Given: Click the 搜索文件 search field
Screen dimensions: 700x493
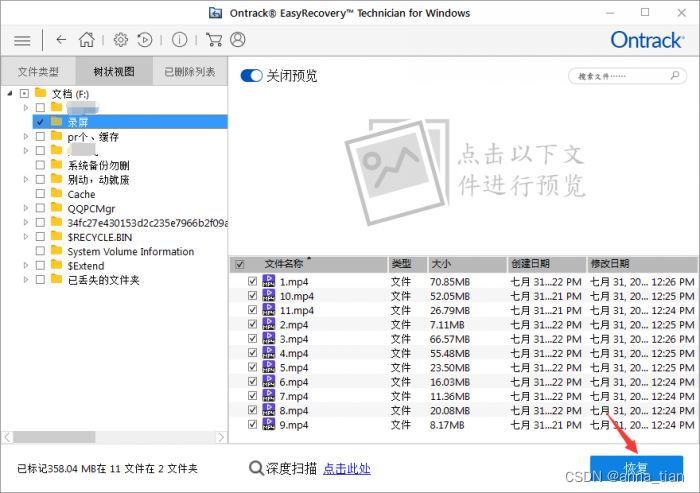Looking at the screenshot, I should tap(625, 76).
